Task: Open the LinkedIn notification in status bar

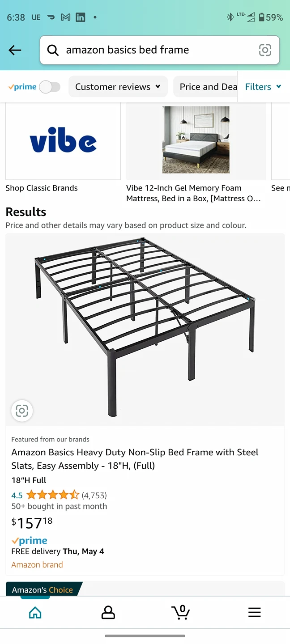Action: (81, 17)
